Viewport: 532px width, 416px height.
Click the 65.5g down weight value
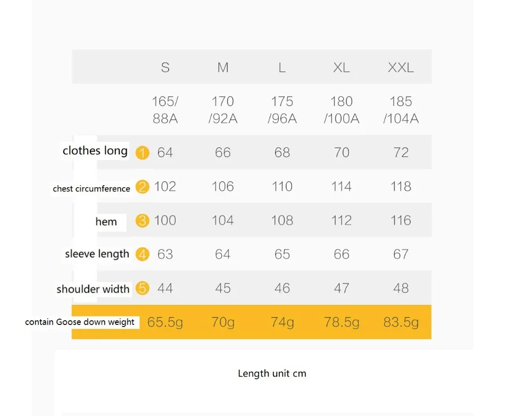tap(165, 322)
